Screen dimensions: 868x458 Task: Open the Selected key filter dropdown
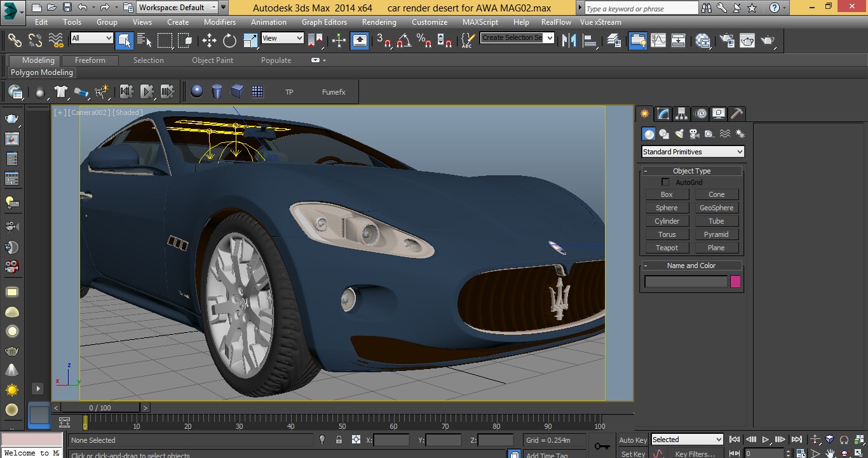click(687, 440)
